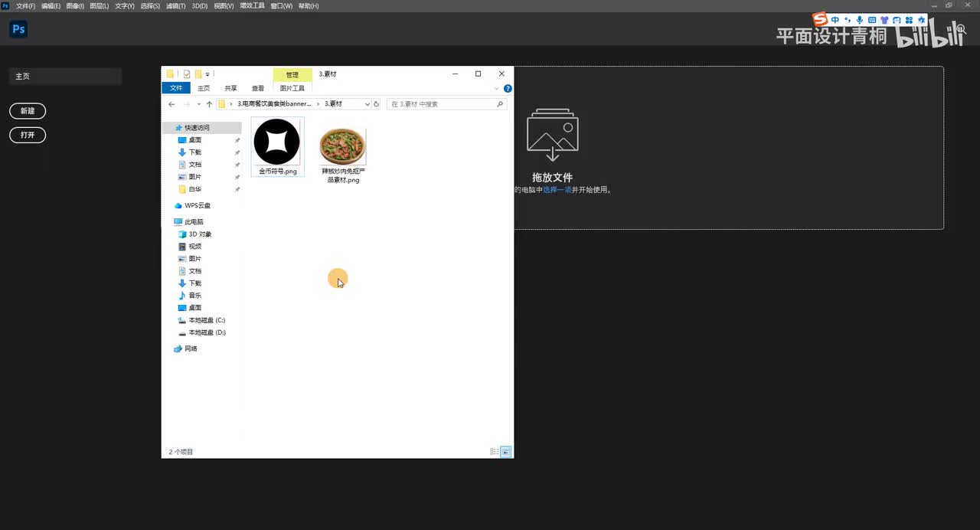Open Photoshop 视图(V) menu

coord(224,6)
